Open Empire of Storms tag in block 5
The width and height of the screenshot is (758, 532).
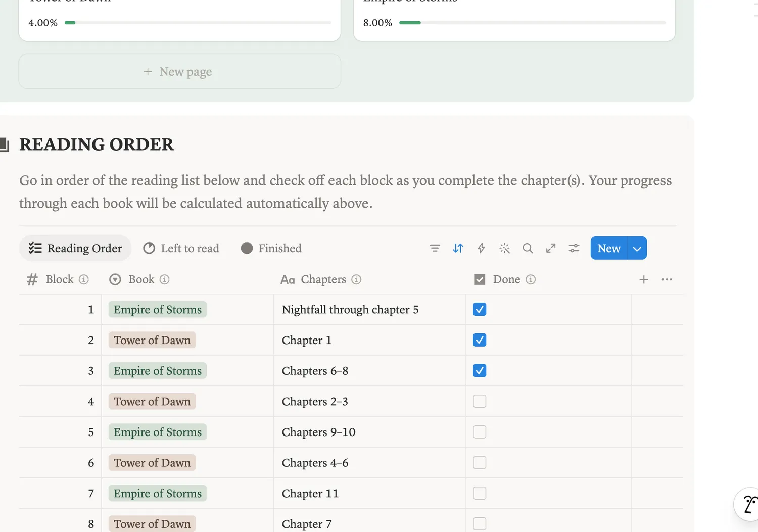(x=158, y=432)
